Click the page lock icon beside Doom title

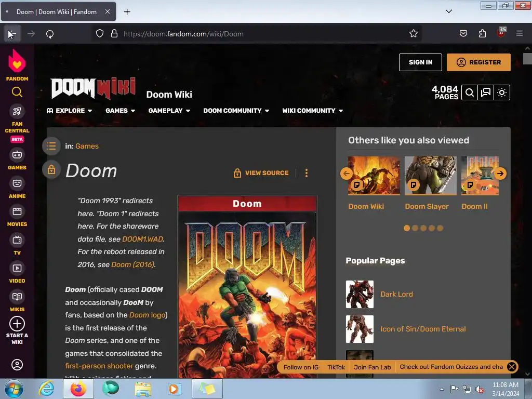click(51, 169)
